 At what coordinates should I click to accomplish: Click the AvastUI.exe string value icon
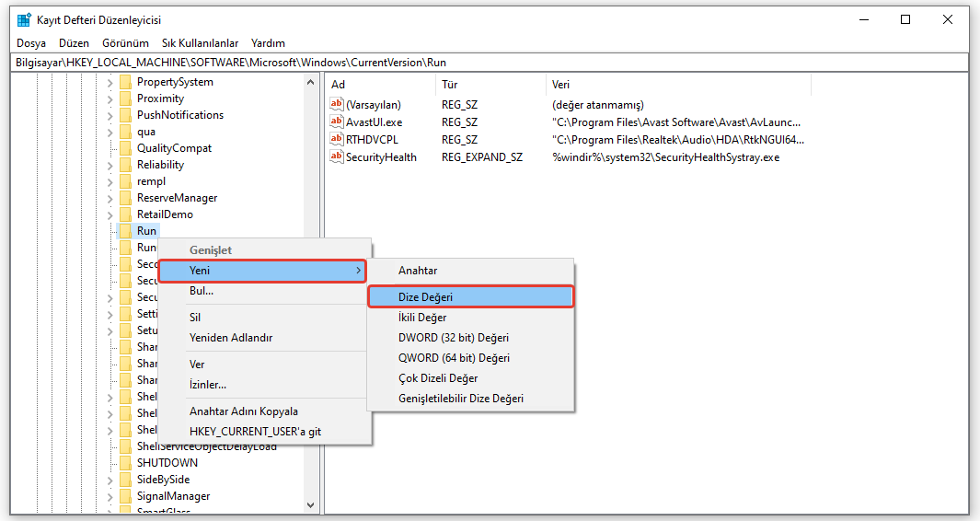click(x=337, y=122)
